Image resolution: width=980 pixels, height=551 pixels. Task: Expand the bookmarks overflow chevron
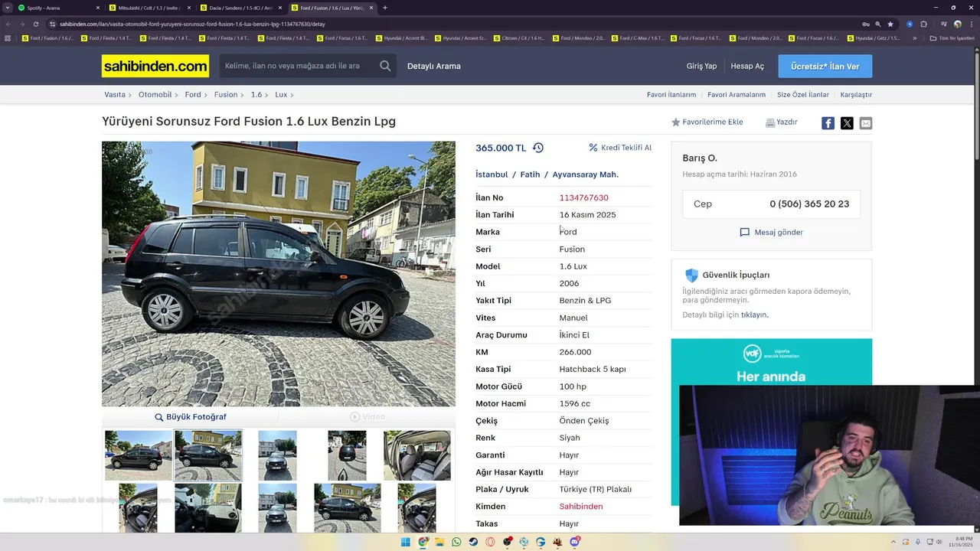[x=914, y=38]
